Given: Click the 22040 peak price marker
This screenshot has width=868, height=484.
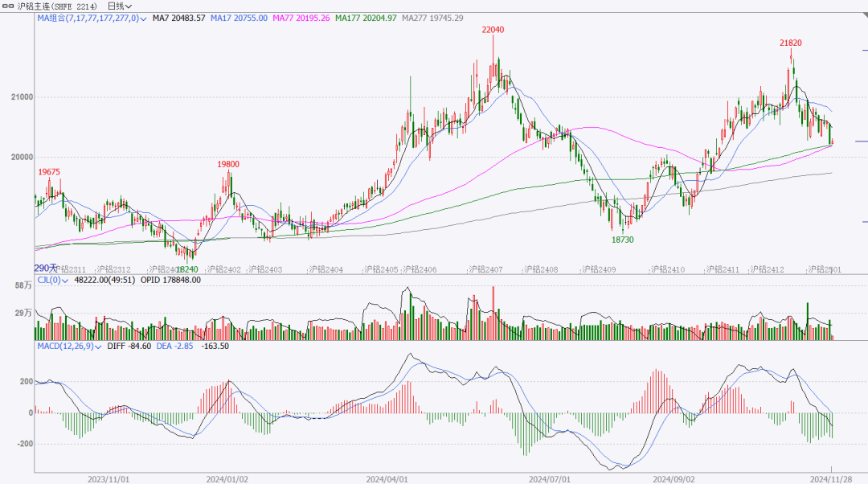Looking at the screenshot, I should [493, 30].
